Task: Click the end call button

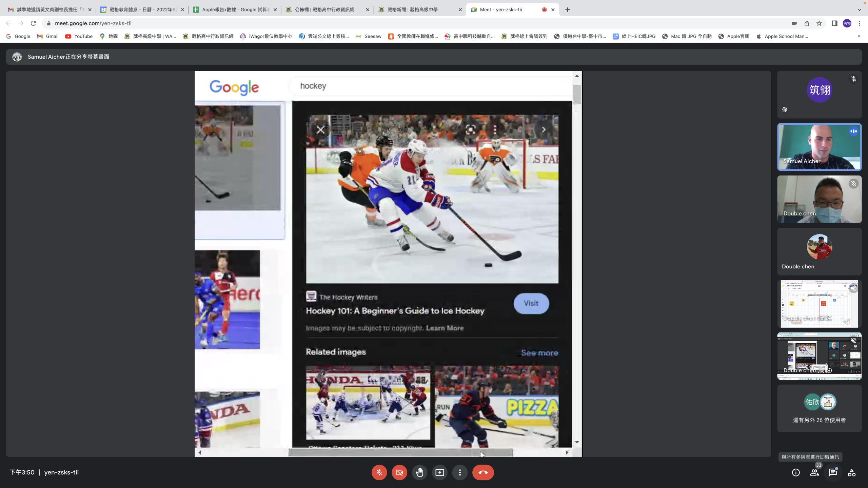Action: tap(483, 472)
